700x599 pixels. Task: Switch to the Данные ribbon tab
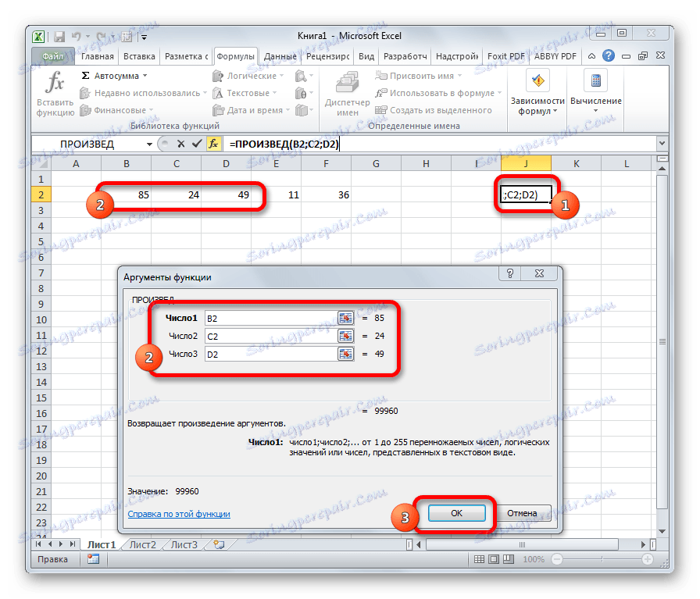(280, 56)
